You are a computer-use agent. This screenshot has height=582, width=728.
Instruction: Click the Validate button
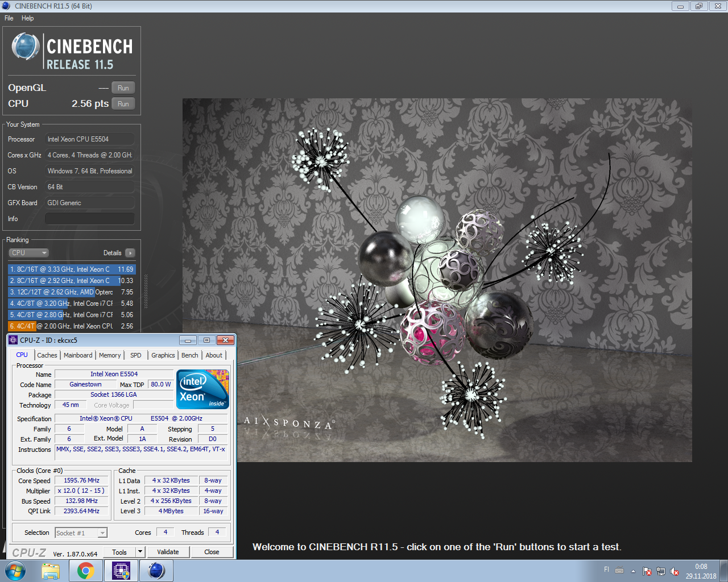168,552
